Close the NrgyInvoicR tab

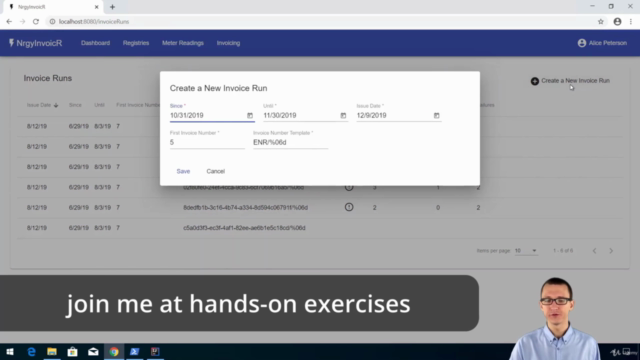click(96, 7)
